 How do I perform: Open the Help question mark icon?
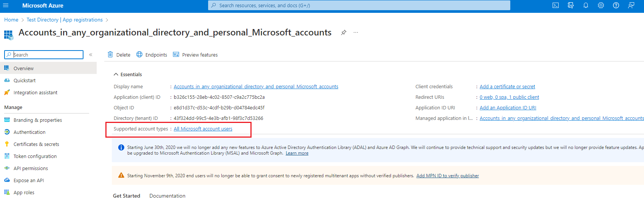tap(616, 5)
